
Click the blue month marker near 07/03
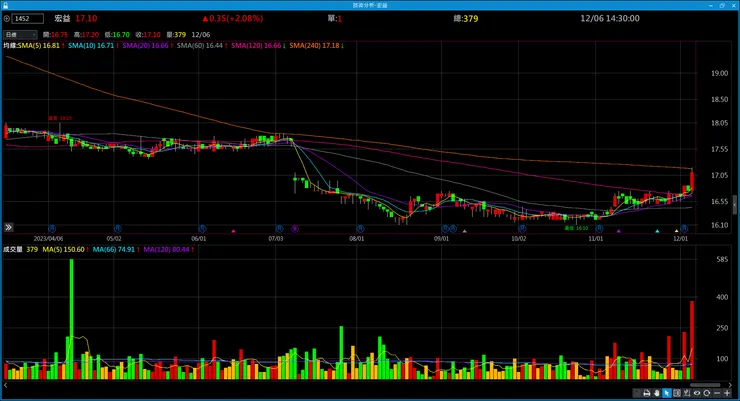pos(279,228)
